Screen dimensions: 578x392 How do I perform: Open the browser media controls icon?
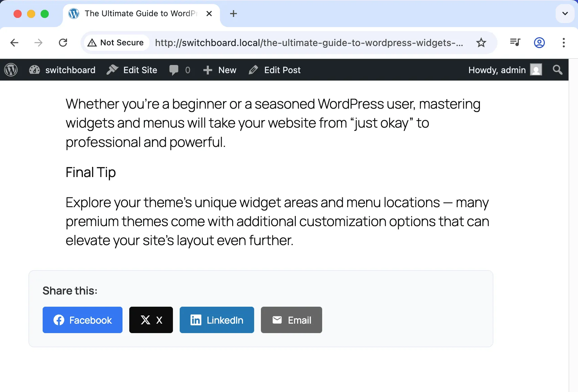pos(515,43)
